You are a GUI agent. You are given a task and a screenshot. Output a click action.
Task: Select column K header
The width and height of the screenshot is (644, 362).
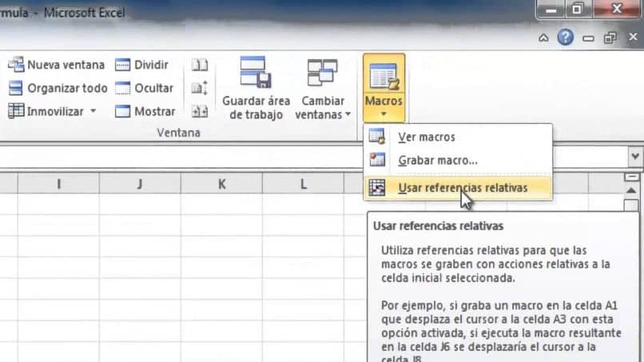(221, 184)
